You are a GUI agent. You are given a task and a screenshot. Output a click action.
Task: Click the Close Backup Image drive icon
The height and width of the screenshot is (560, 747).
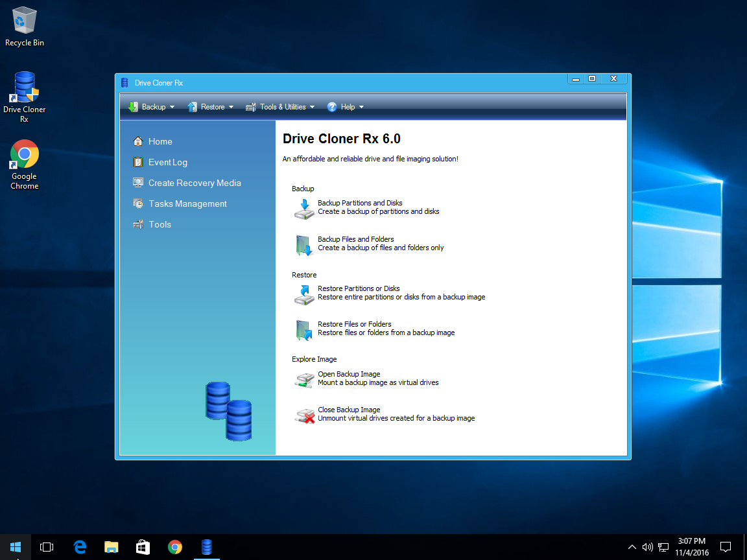point(303,415)
